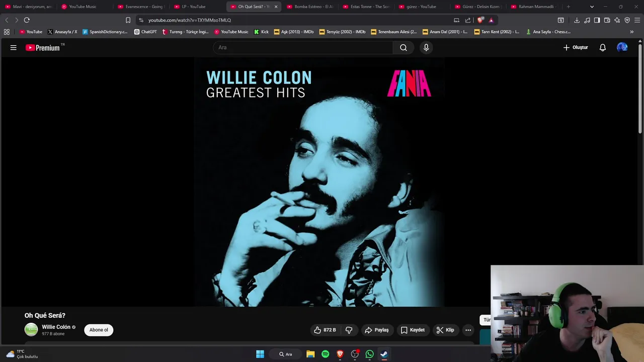Close the Oh Qué Será tab
This screenshot has height=362, width=644.
[276, 7]
